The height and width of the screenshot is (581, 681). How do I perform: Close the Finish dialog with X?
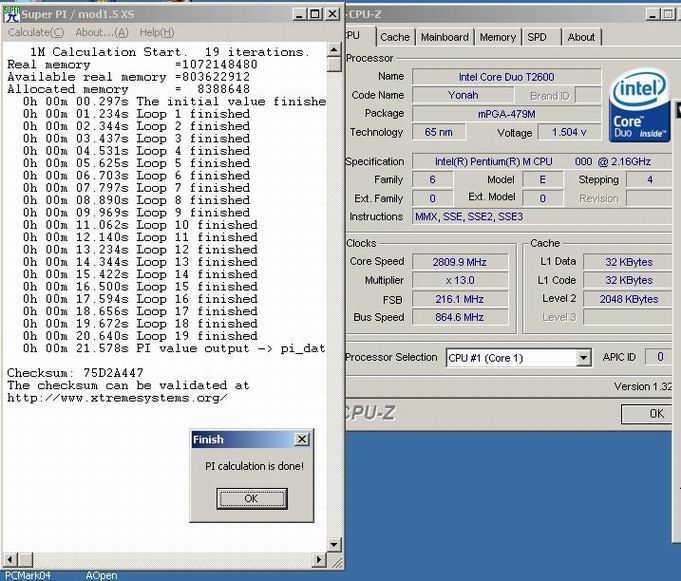point(301,439)
